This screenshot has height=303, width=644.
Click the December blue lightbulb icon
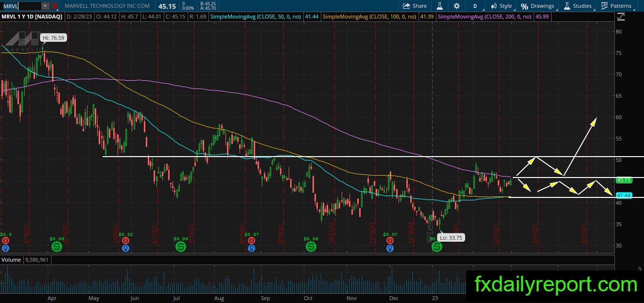click(390, 248)
